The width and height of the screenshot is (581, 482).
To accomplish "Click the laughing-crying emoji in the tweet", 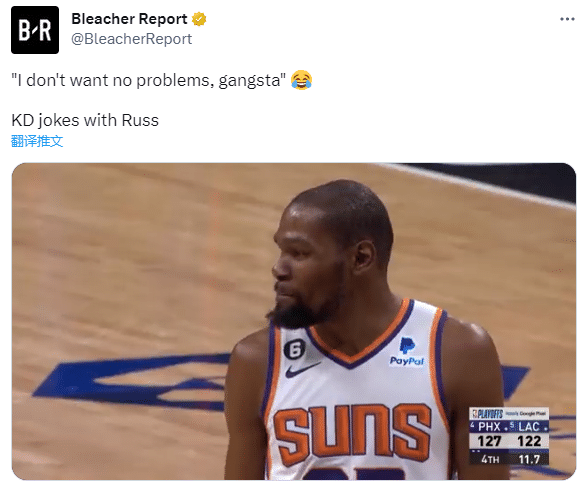I will tap(301, 80).
